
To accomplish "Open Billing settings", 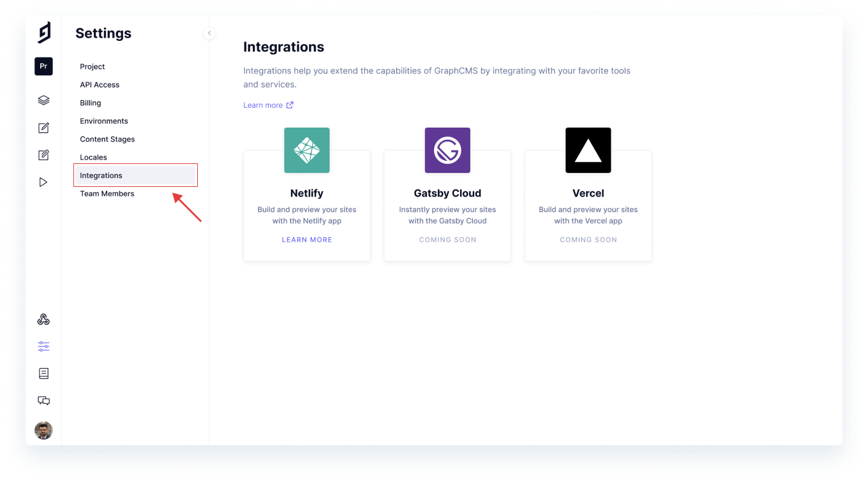I will click(x=91, y=103).
